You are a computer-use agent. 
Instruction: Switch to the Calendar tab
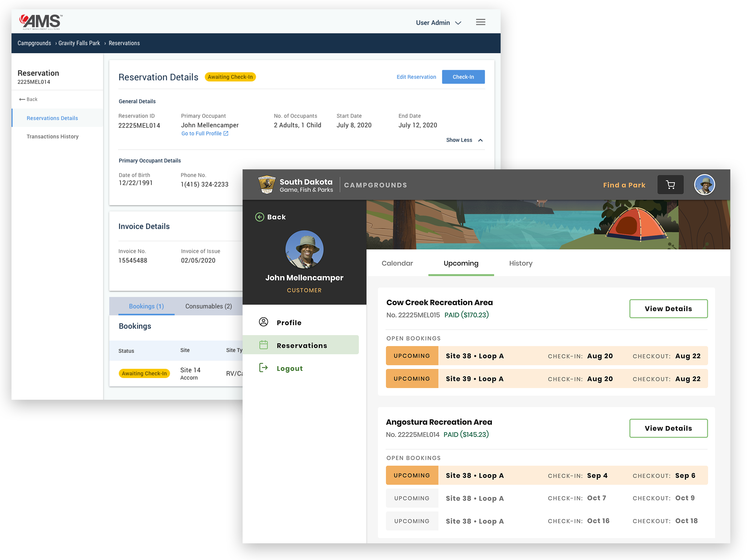pos(397,263)
